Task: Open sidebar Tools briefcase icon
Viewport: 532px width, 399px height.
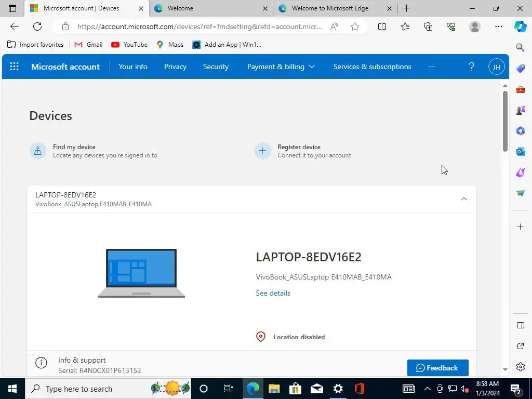Action: 520,89
